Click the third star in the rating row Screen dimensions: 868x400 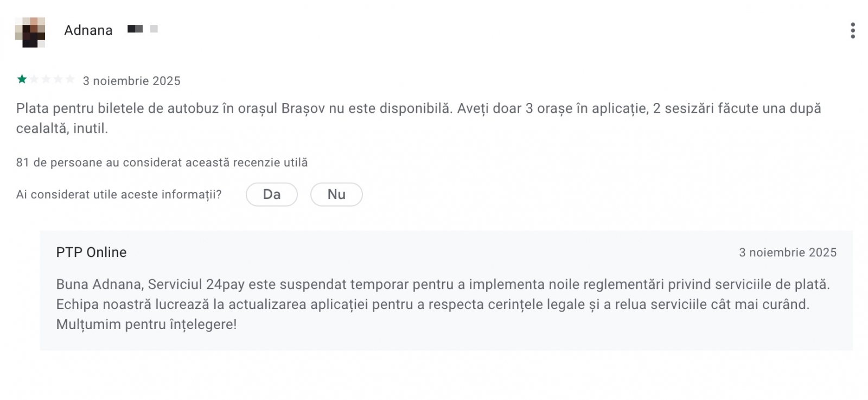[x=47, y=79]
